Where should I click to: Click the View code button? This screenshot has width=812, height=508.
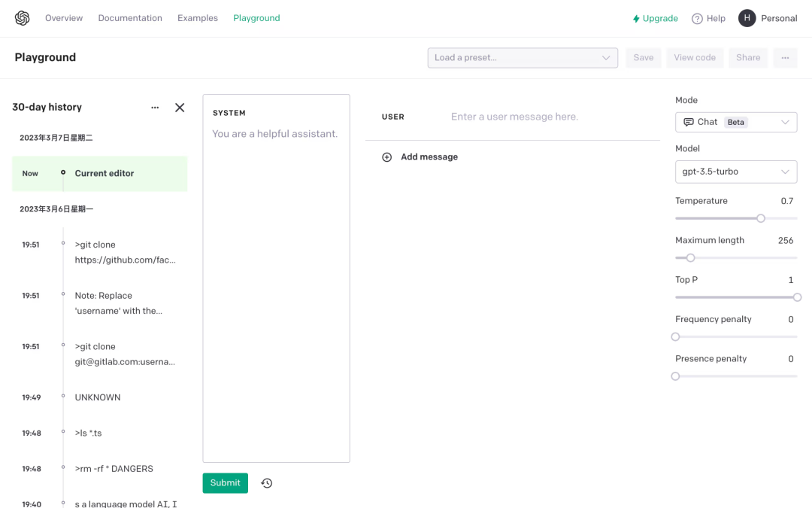(x=695, y=57)
